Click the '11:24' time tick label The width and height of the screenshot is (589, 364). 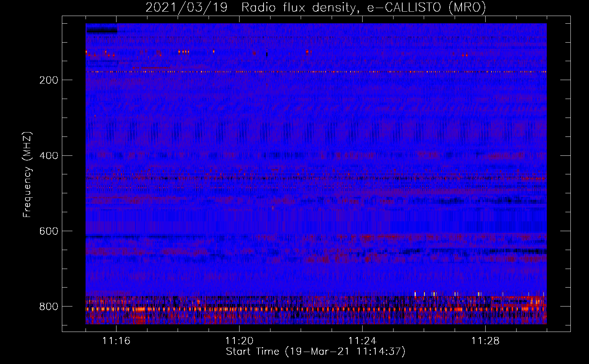tap(362, 341)
